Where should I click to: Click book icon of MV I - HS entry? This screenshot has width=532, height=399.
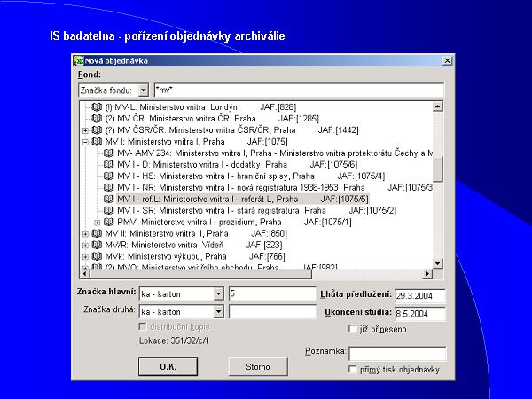pyautogui.click(x=109, y=176)
